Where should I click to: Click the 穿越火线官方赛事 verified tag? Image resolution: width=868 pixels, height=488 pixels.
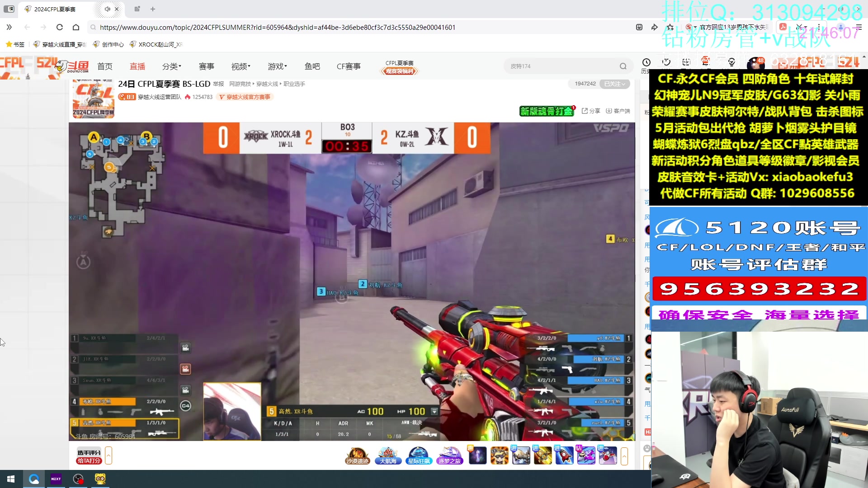pos(245,97)
